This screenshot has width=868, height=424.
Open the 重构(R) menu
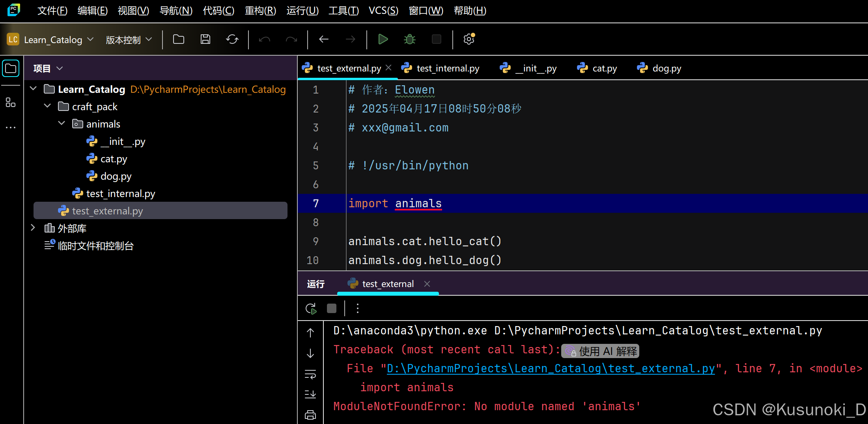[260, 11]
